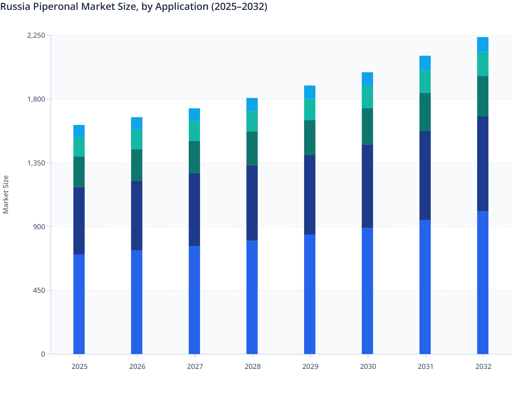Click the 0 y-axis tick label
532x395 pixels.
tap(44, 354)
